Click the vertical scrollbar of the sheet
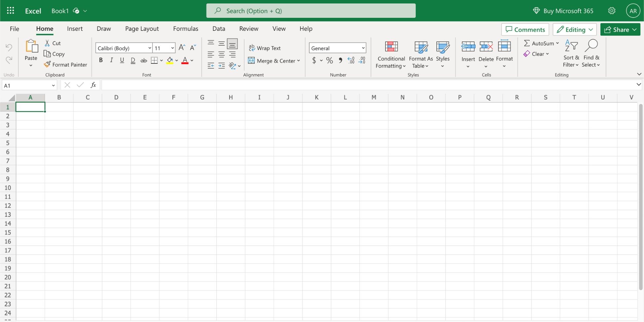Viewport: 644px width, 322px height. click(641, 197)
